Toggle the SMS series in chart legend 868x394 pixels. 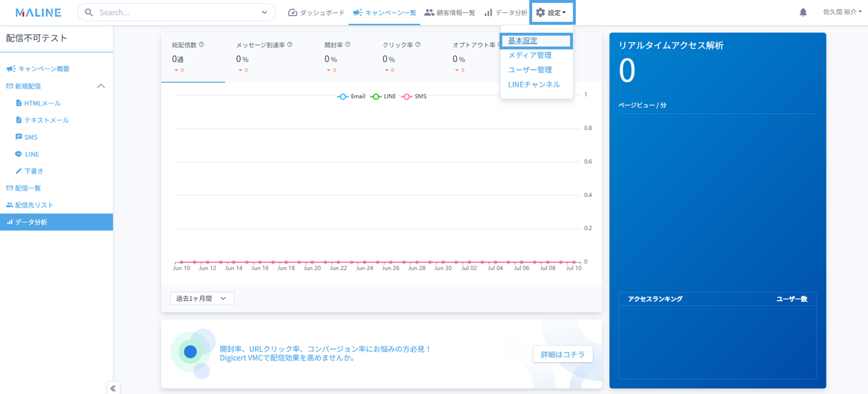[413, 96]
